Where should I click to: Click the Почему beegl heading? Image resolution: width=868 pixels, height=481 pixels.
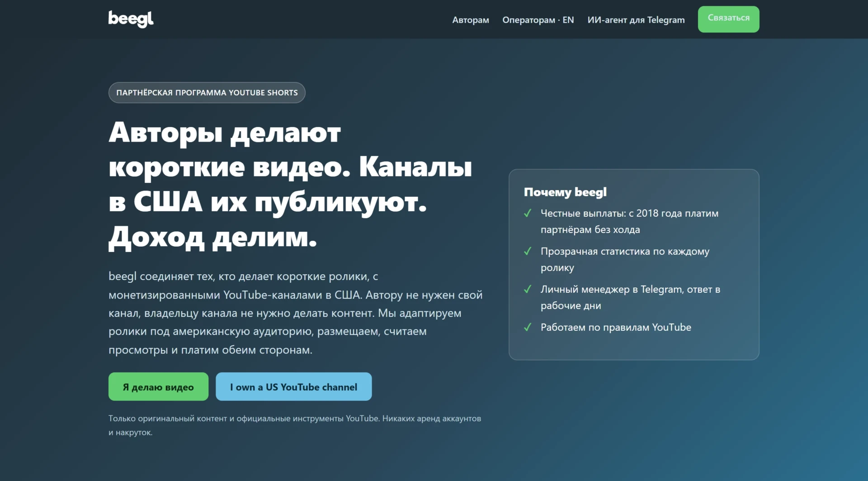click(565, 192)
